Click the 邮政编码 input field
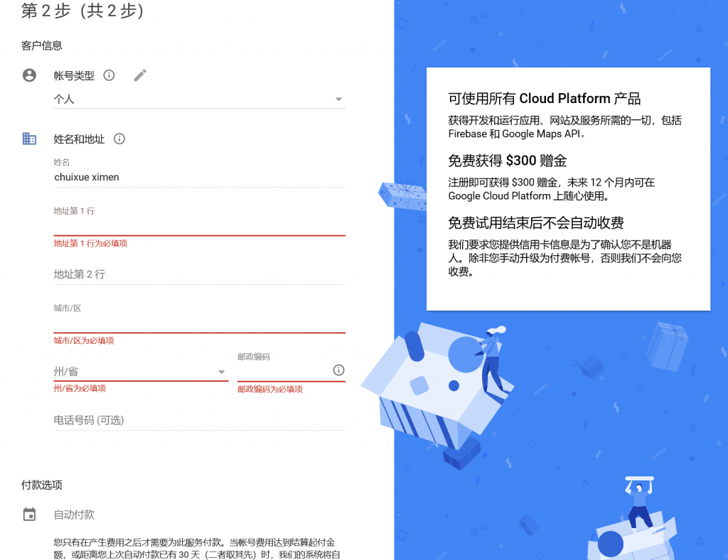This screenshot has height=560, width=728. (283, 371)
